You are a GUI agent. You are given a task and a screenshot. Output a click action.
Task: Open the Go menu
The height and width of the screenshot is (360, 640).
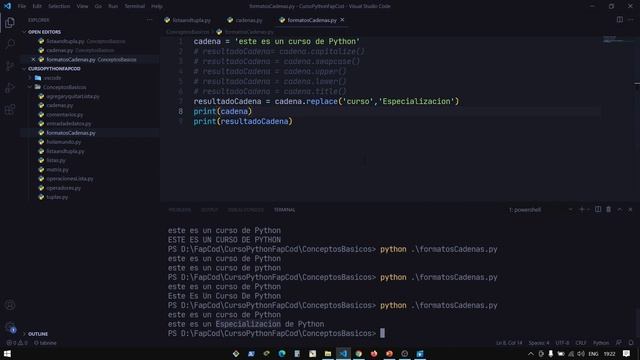pyautogui.click(x=98, y=6)
